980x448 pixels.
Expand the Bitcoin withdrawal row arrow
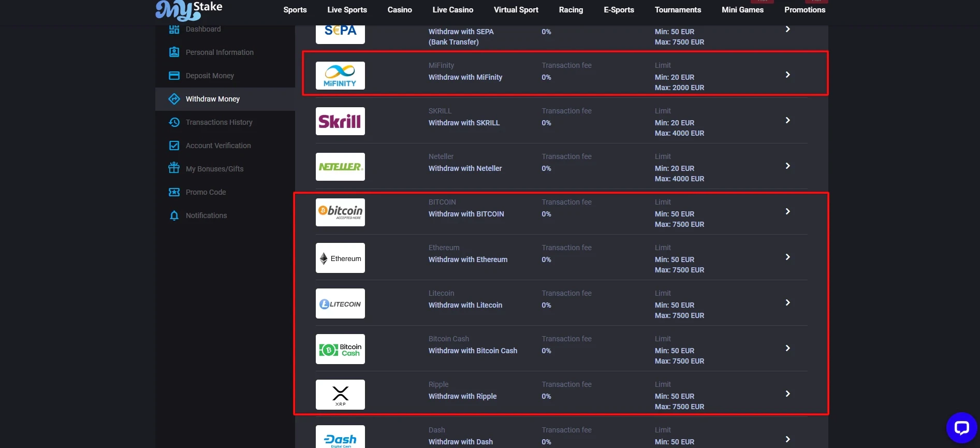pyautogui.click(x=787, y=211)
